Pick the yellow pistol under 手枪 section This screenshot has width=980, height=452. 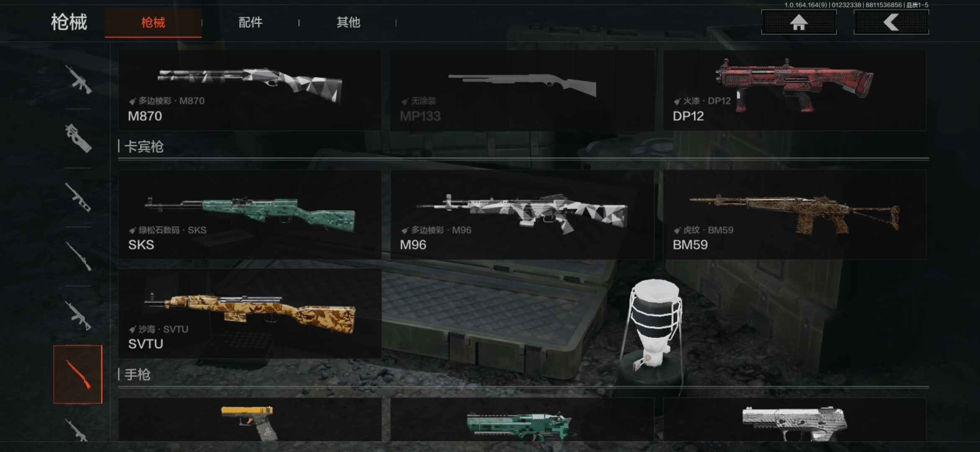tap(250, 419)
